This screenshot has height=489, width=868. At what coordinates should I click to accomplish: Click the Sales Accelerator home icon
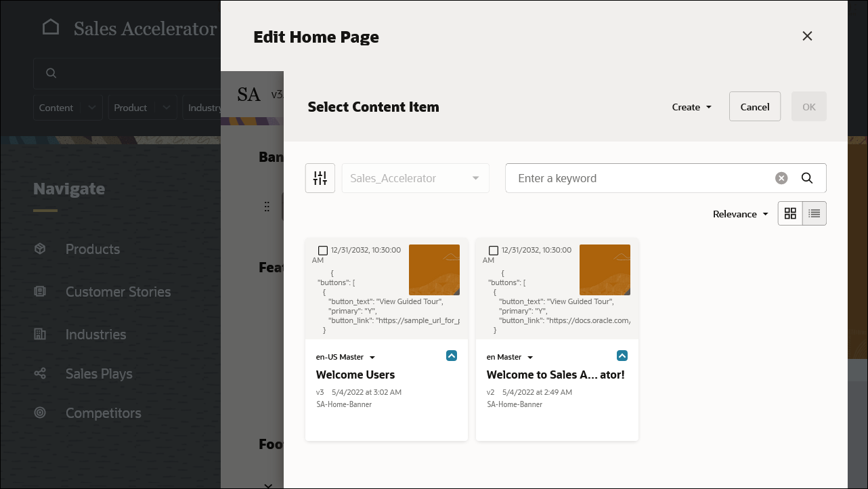coord(51,26)
